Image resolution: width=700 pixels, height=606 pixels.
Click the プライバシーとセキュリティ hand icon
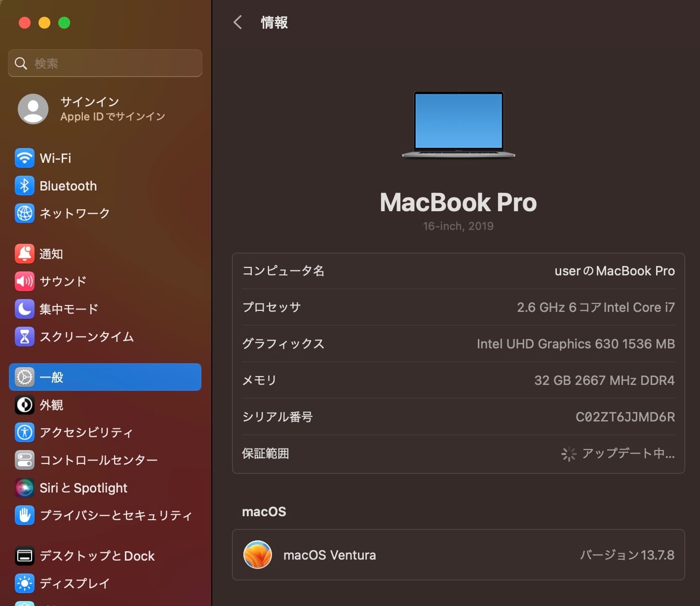(x=25, y=516)
